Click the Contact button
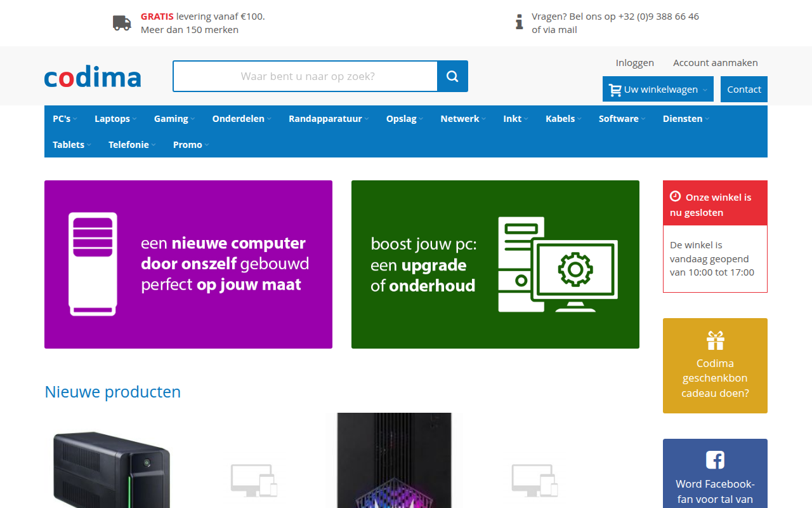Image resolution: width=812 pixels, height=508 pixels. pos(744,90)
